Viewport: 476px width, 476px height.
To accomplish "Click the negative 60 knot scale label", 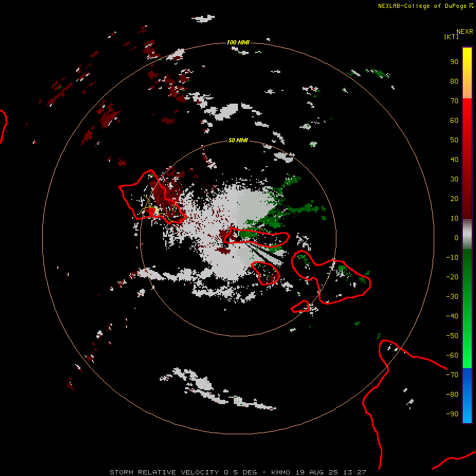I will (x=452, y=355).
